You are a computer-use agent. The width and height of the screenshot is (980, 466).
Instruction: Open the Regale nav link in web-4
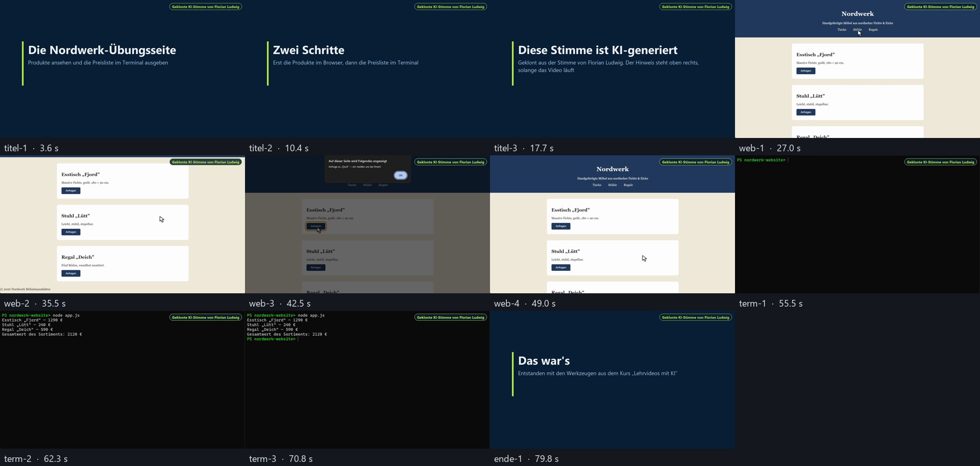coord(628,185)
